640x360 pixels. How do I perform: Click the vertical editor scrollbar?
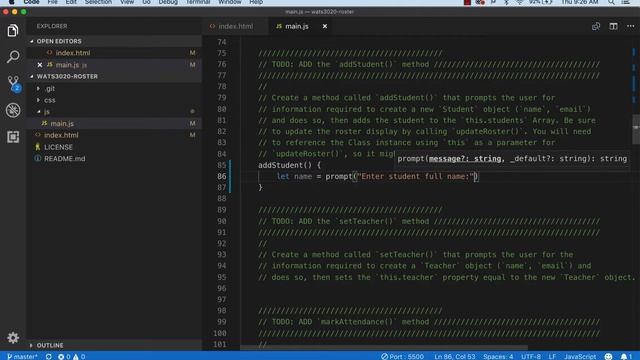tap(636, 129)
